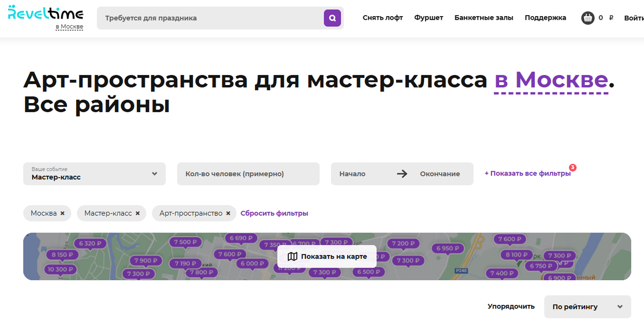
Task: Open the По рейтингу sort dropdown
Action: [x=587, y=307]
